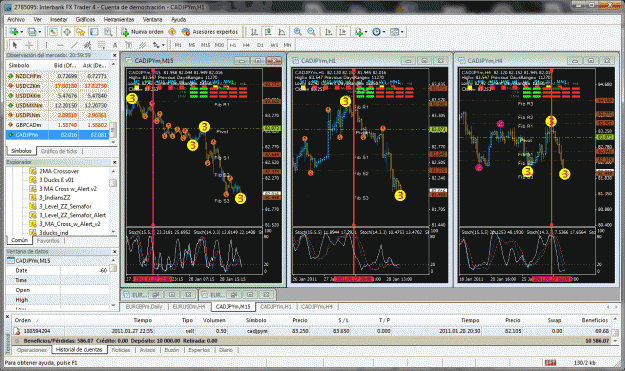Open the Favoritos tab in Explorador
This screenshot has height=371, width=625.
tap(48, 241)
